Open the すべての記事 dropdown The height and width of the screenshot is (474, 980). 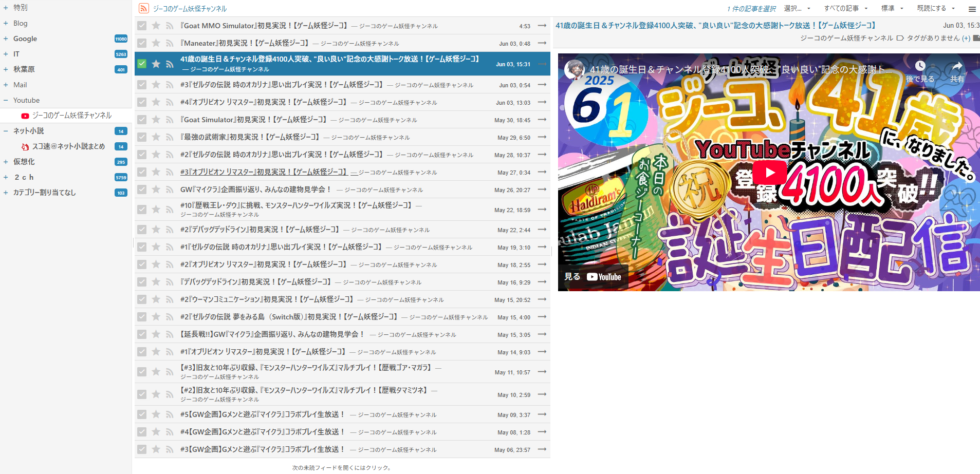click(846, 8)
